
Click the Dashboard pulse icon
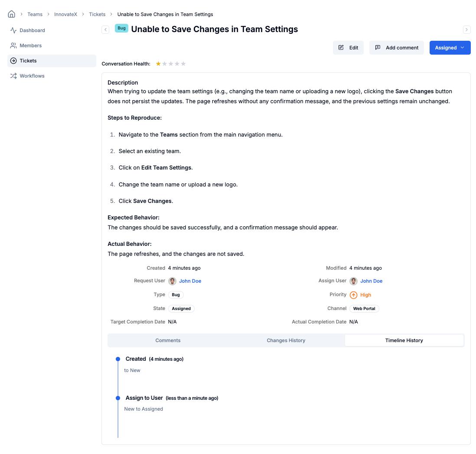coord(13,30)
